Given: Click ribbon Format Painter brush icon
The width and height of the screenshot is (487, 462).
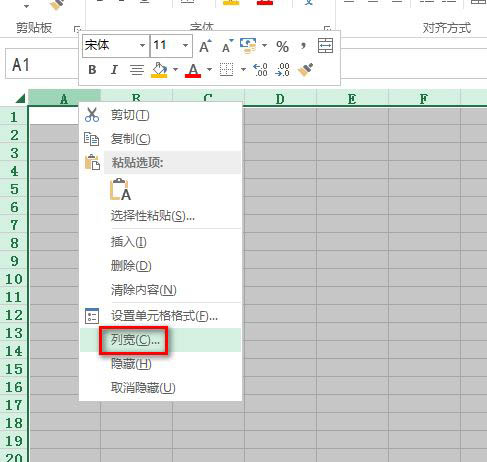Looking at the screenshot, I should [x=57, y=5].
